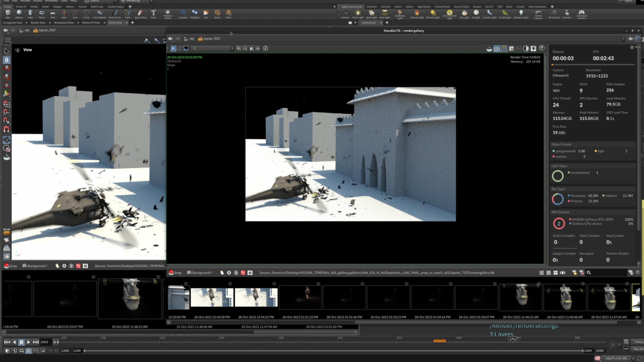Open the Background dropdown in render gallery
Screen dimensions: 644x362
200,273
